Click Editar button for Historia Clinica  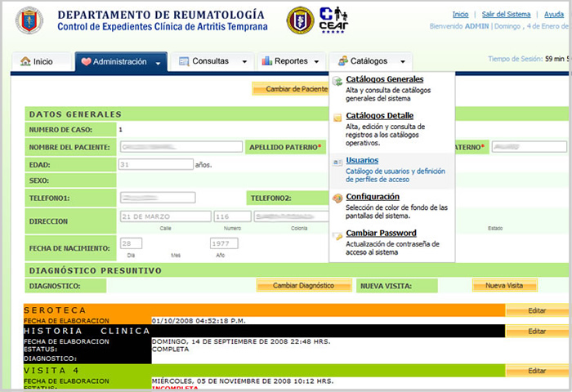pos(537,331)
